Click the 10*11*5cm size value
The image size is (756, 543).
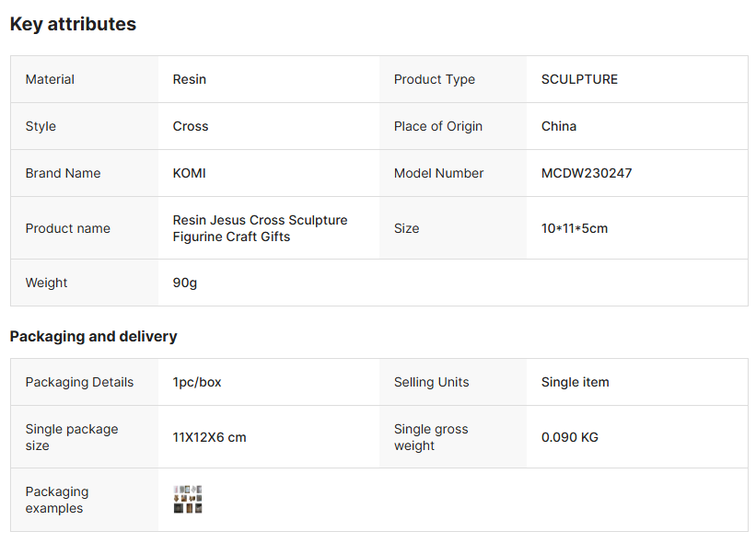point(575,228)
